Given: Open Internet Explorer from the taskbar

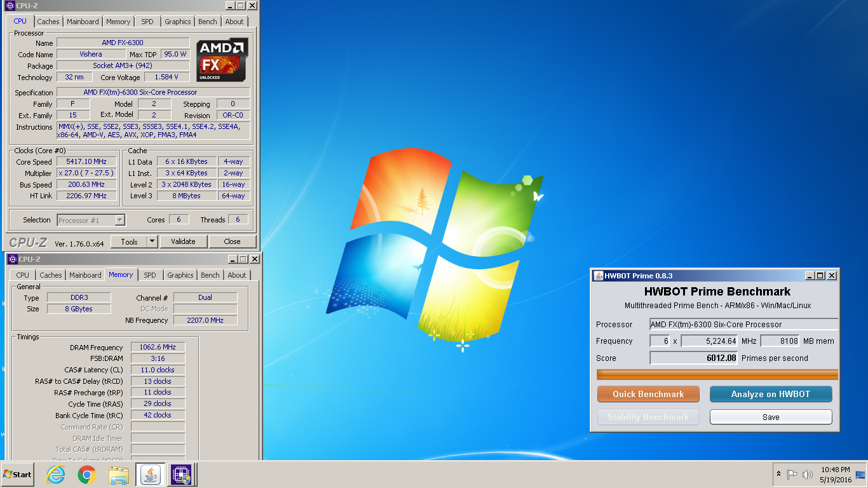Looking at the screenshot, I should [56, 475].
